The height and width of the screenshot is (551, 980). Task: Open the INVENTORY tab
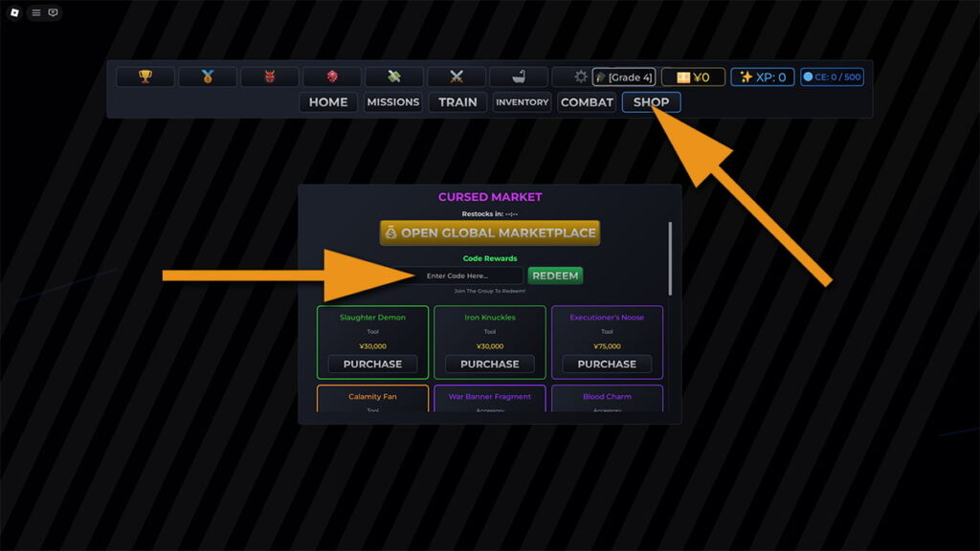point(522,102)
